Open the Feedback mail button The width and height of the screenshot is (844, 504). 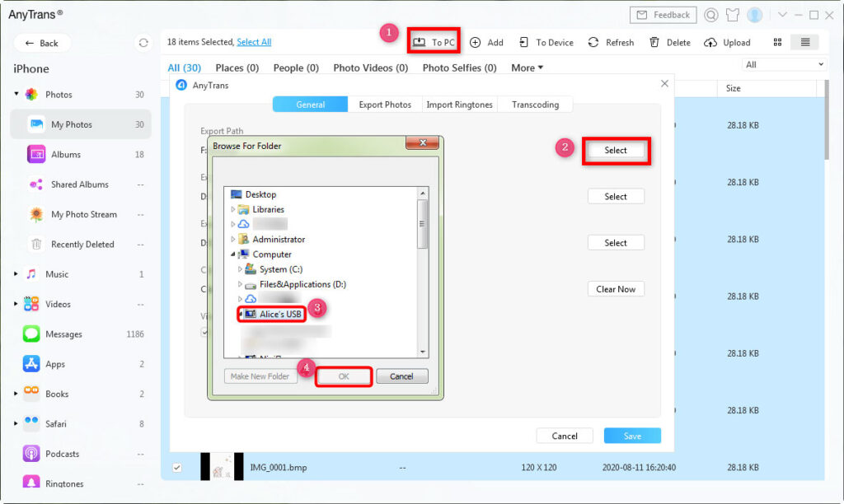(x=663, y=15)
